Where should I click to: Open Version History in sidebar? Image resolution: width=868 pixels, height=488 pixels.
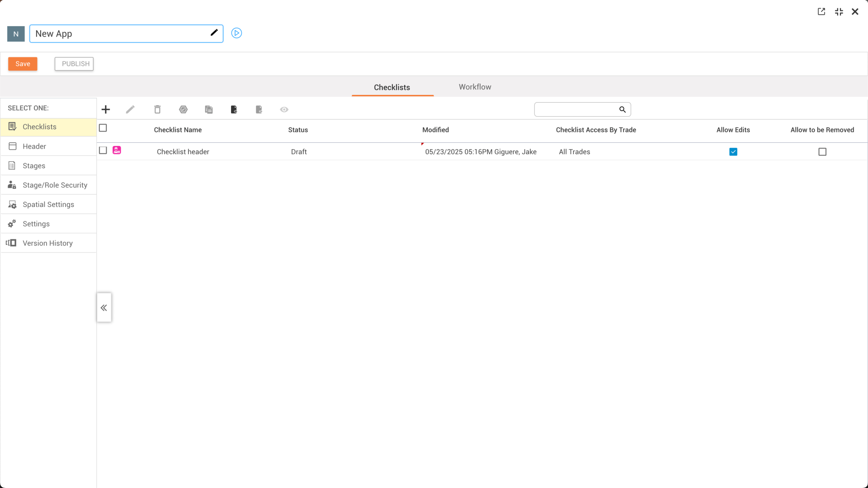tap(47, 243)
